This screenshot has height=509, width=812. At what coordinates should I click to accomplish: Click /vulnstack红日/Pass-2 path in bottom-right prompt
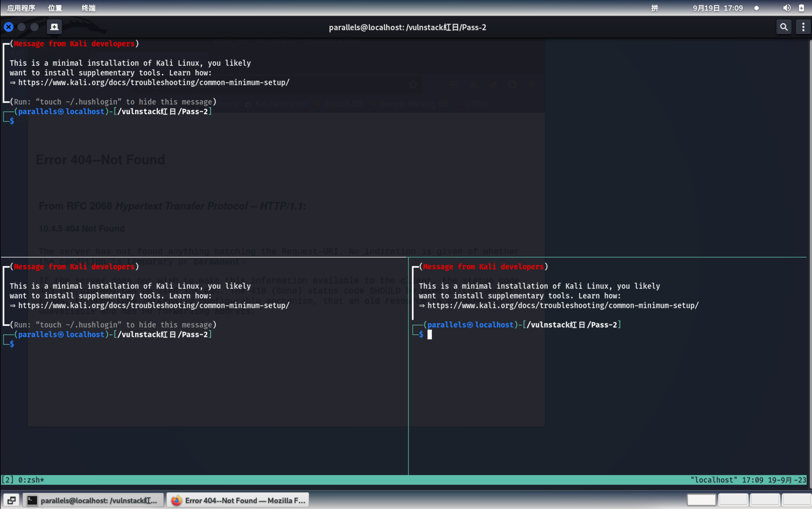click(x=572, y=325)
